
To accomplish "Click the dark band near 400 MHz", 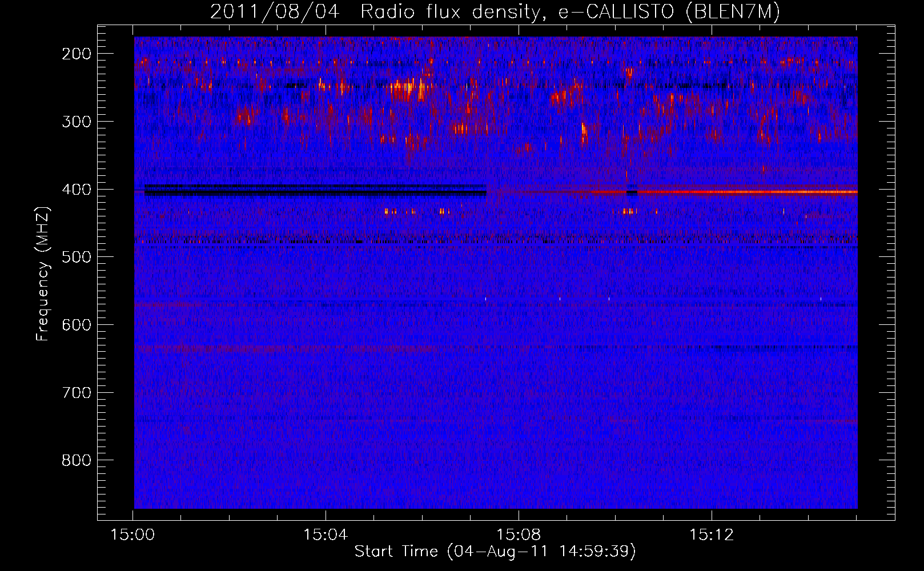I will point(316,191).
